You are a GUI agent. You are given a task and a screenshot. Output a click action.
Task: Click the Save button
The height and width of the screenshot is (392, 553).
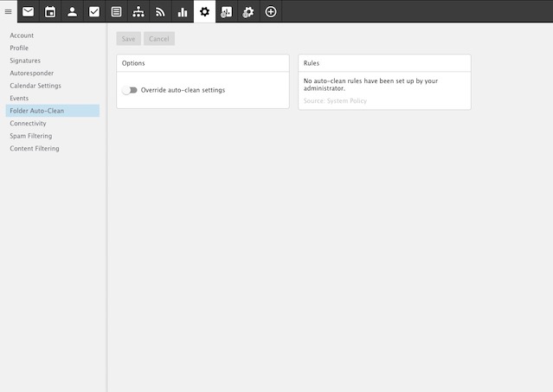128,39
